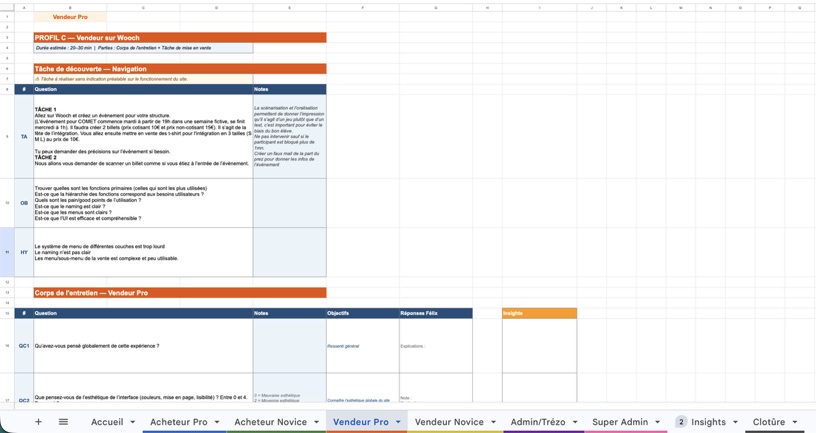Open the Super Admin tab dropdown arrow

658,422
